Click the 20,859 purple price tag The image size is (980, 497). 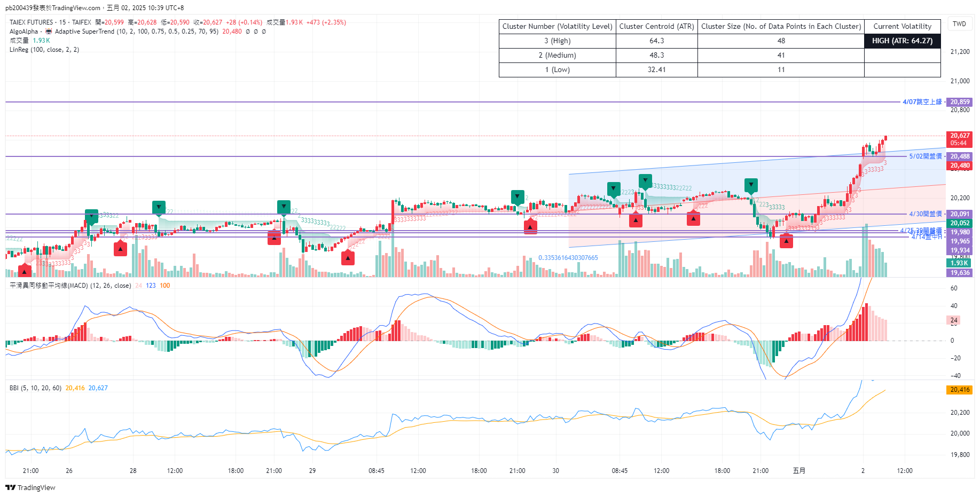(x=960, y=102)
